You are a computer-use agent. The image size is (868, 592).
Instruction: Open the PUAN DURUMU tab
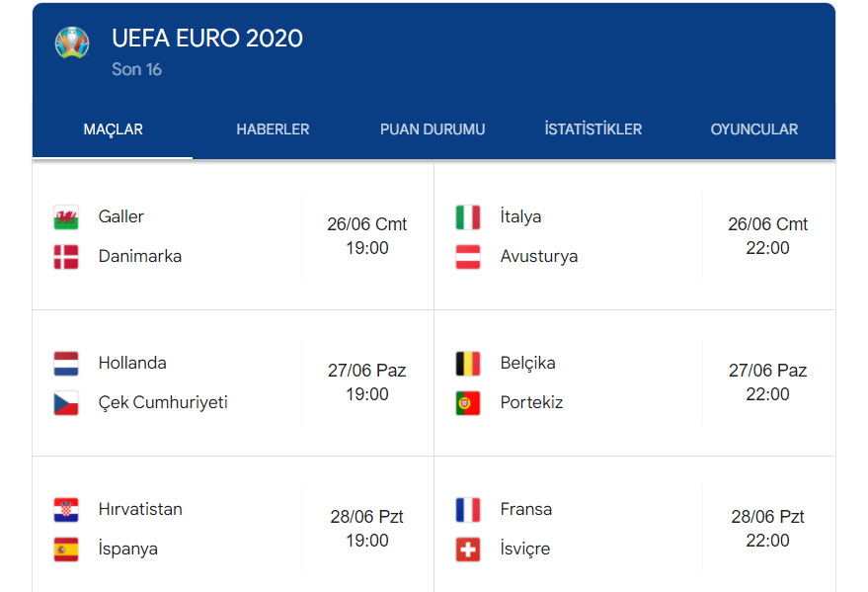point(433,129)
